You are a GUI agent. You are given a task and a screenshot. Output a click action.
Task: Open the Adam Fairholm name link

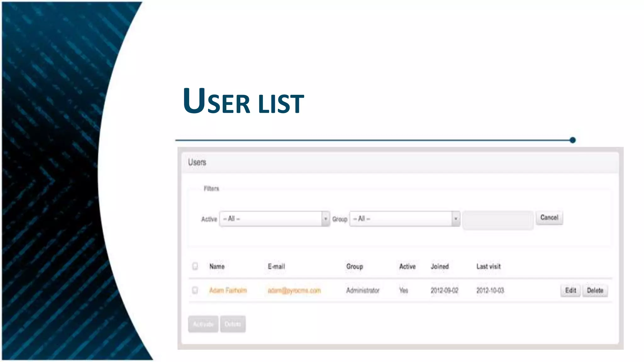coord(228,290)
